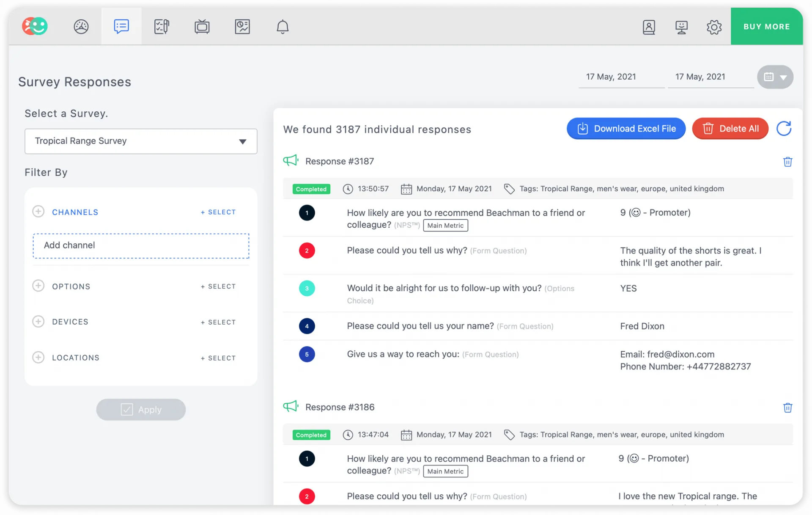
Task: Open the Tropical Range Survey dropdown
Action: pyautogui.click(x=141, y=141)
